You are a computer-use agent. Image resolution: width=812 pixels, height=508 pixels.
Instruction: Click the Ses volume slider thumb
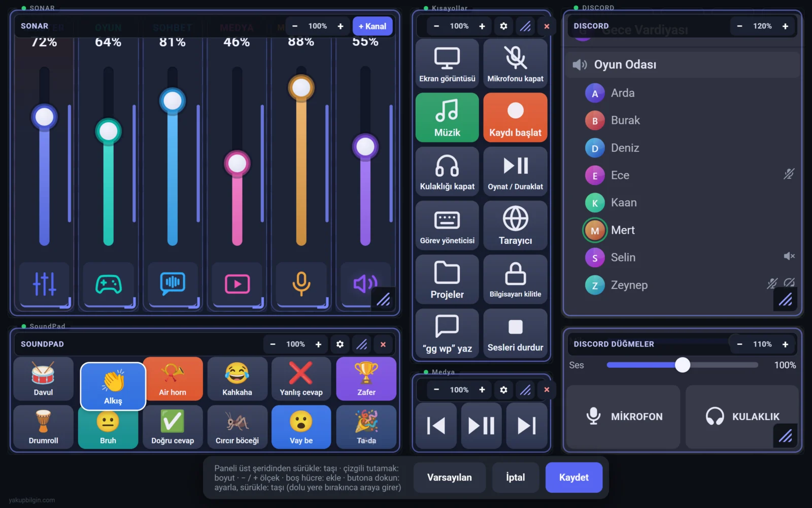[683, 365]
